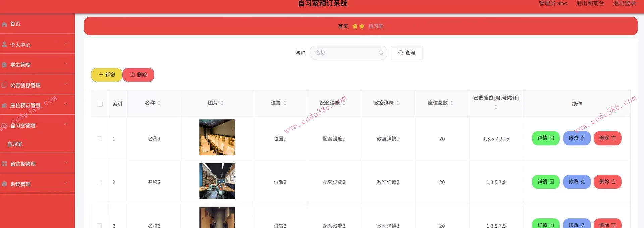Click the chevron on 学生管理 row
The width and height of the screenshot is (644, 228).
click(66, 63)
